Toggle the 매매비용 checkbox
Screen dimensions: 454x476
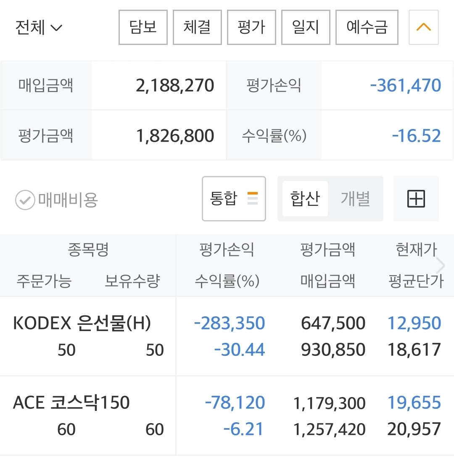(x=25, y=200)
